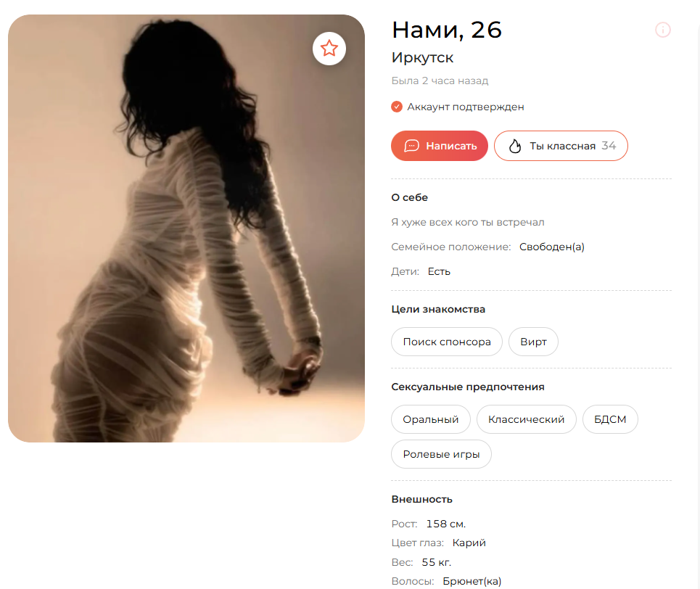Choose the Ролевые игры preference chip
This screenshot has width=700, height=589.
(x=441, y=454)
